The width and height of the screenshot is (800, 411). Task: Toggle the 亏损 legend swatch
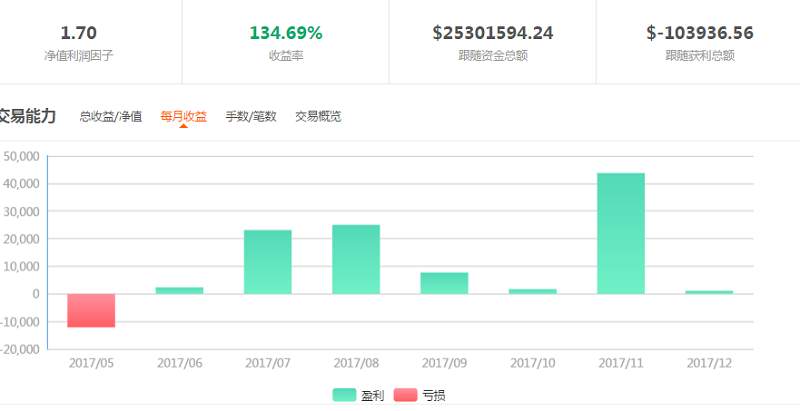pos(405,395)
